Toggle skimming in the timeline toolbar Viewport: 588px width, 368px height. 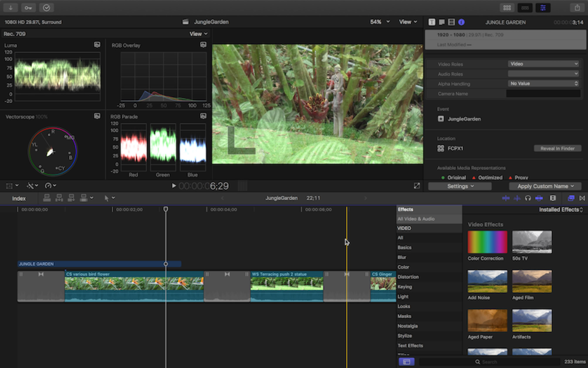pos(506,198)
